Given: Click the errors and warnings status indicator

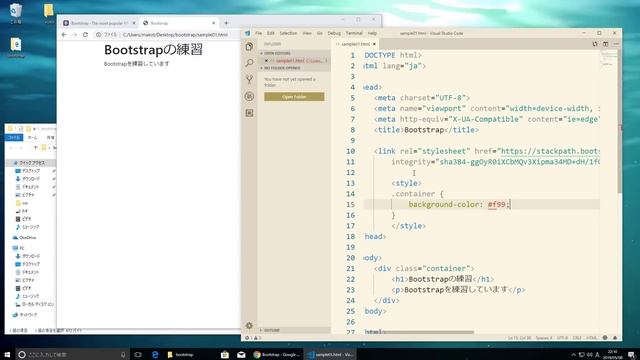Looking at the screenshot, I should [253, 338].
